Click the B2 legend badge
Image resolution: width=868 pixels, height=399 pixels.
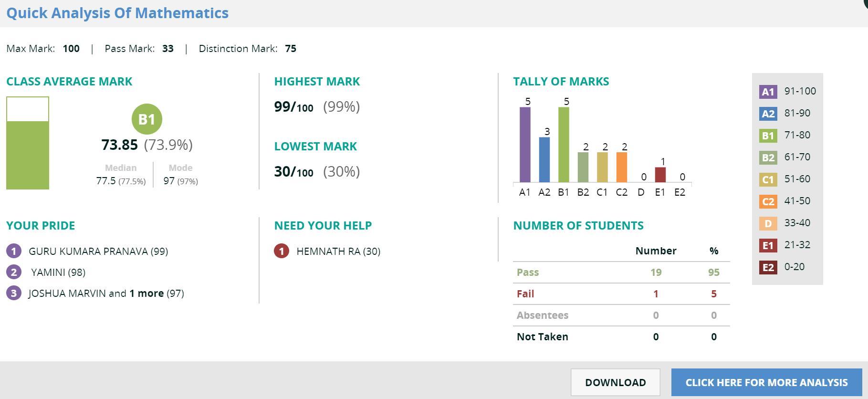tap(768, 157)
